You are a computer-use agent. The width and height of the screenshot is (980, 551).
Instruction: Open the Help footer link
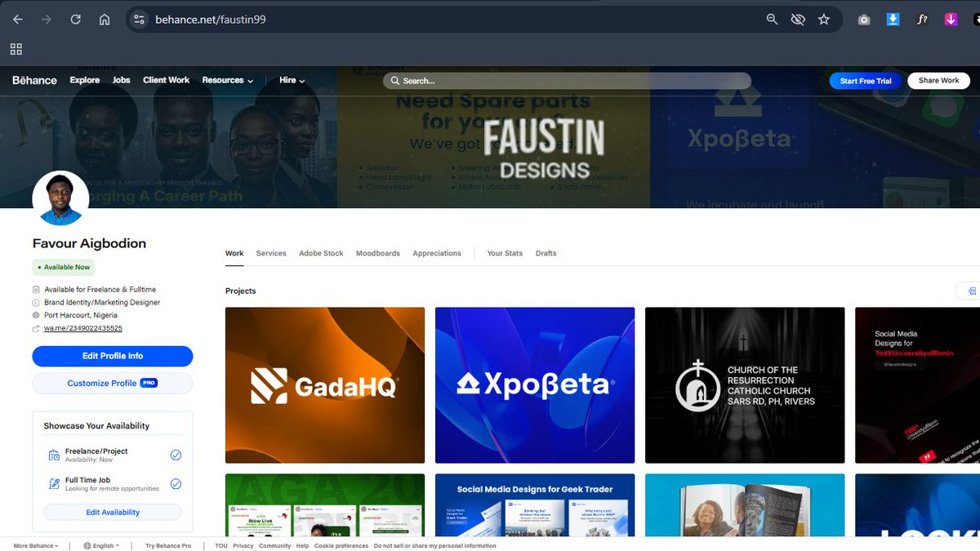coord(302,545)
